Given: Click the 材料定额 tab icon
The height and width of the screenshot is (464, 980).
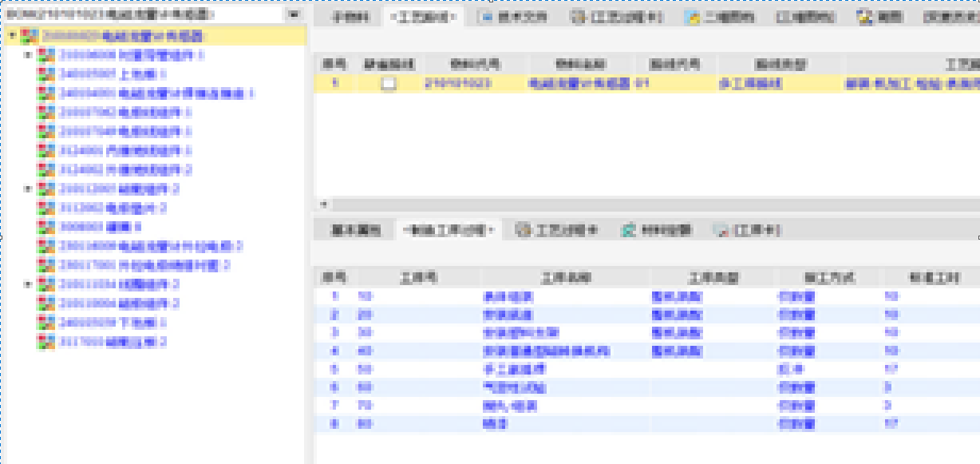Looking at the screenshot, I should coord(628,230).
